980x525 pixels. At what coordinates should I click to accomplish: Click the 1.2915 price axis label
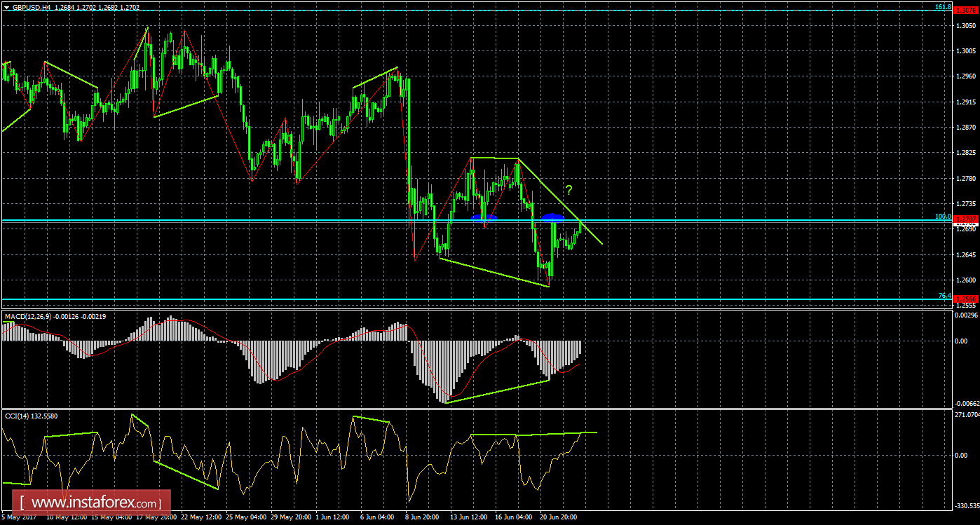966,102
